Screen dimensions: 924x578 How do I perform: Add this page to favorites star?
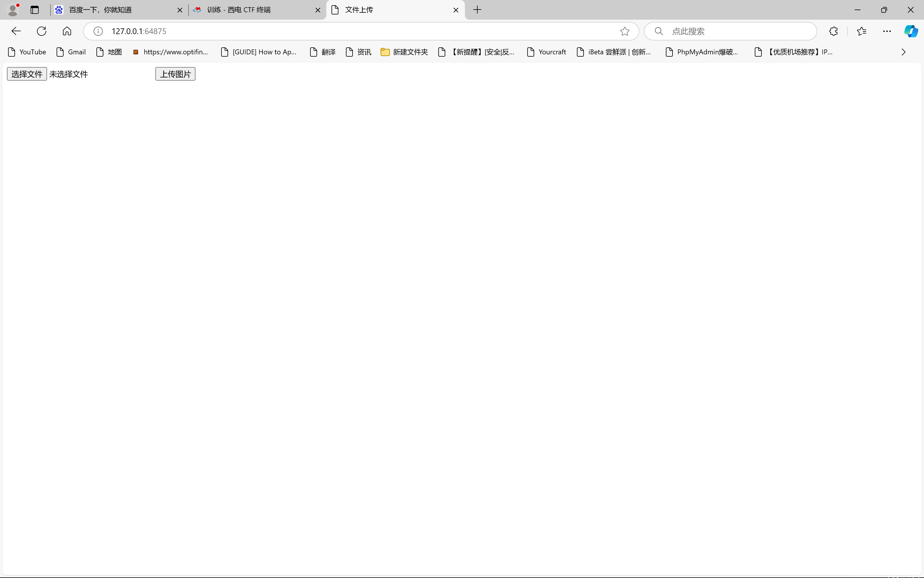(625, 31)
